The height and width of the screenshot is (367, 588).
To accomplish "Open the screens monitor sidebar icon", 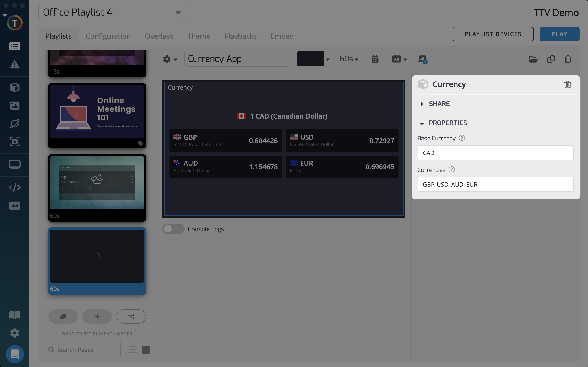I will coord(15,165).
